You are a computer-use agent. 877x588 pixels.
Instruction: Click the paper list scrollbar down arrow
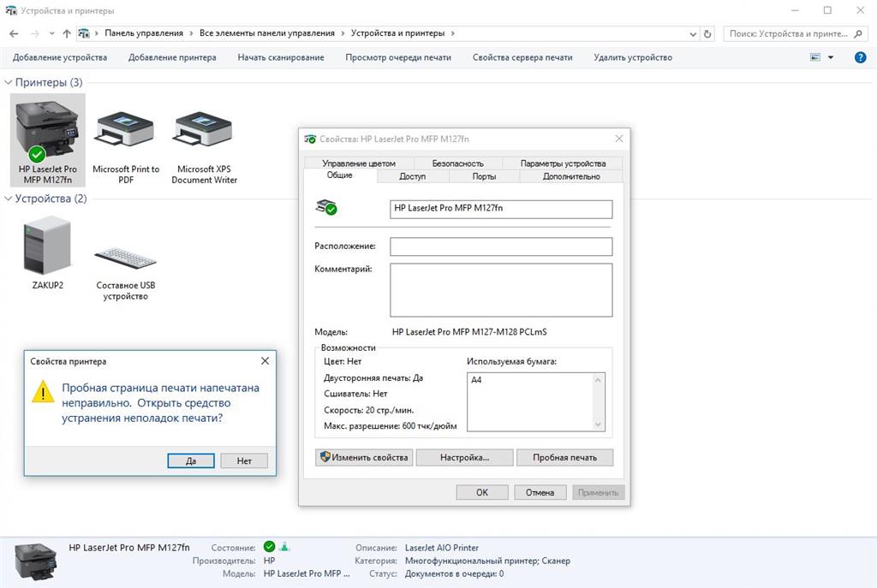pos(598,425)
